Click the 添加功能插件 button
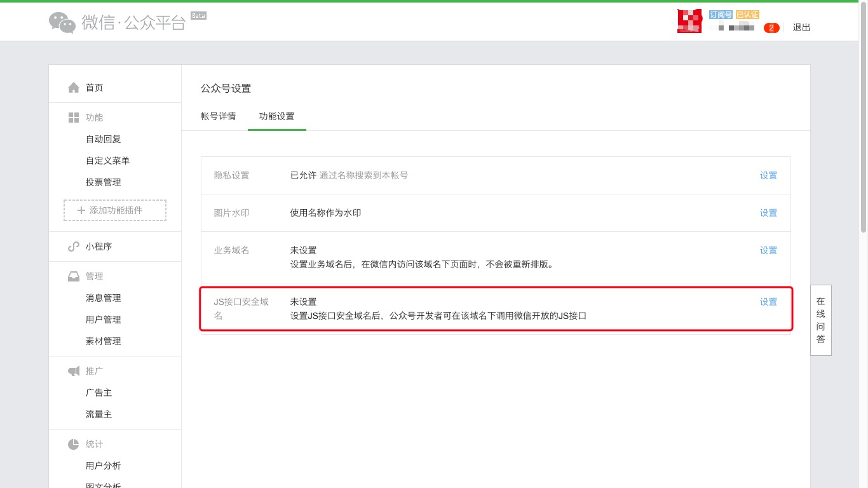868x488 pixels. click(x=115, y=210)
